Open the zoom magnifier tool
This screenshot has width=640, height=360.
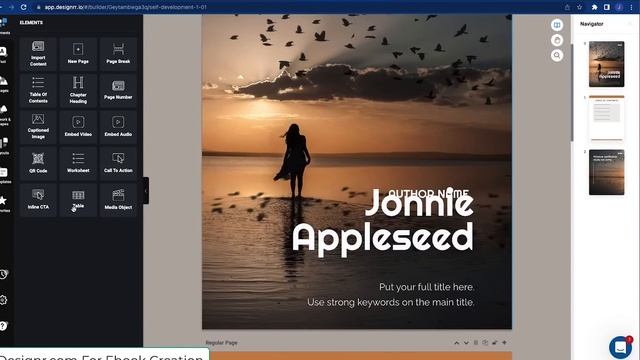pyautogui.click(x=557, y=55)
